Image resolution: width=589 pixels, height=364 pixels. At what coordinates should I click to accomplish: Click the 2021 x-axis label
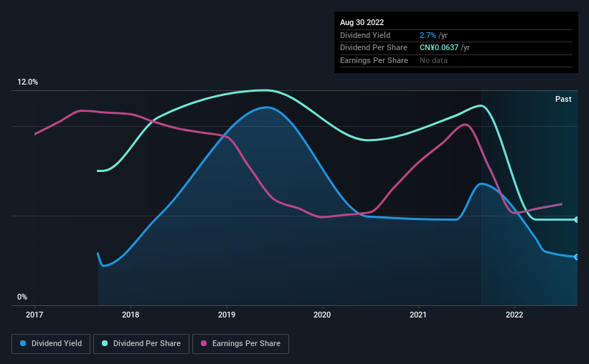[418, 315]
